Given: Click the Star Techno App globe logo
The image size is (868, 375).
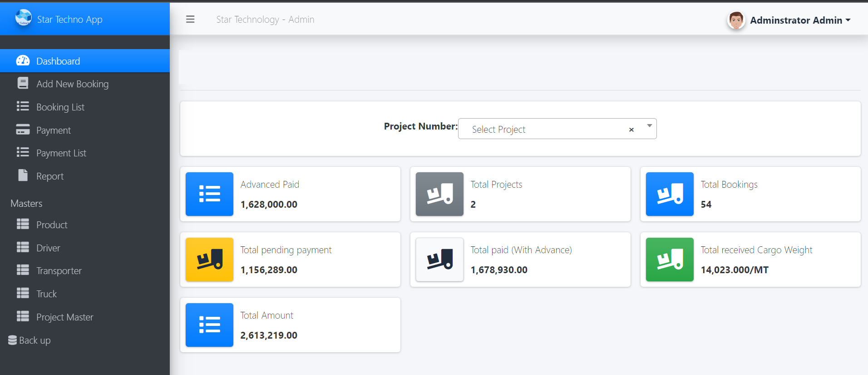Looking at the screenshot, I should pyautogui.click(x=24, y=18).
